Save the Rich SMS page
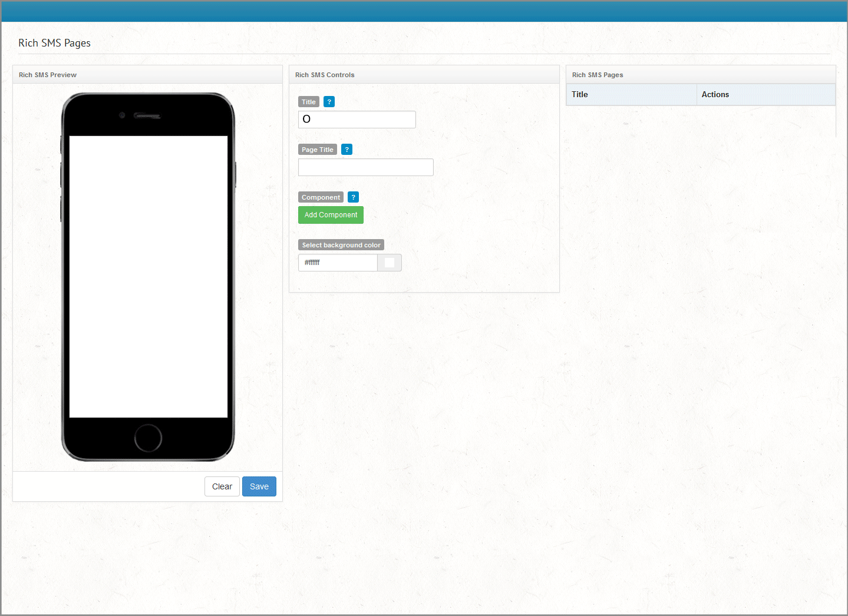The width and height of the screenshot is (848, 616). 259,486
